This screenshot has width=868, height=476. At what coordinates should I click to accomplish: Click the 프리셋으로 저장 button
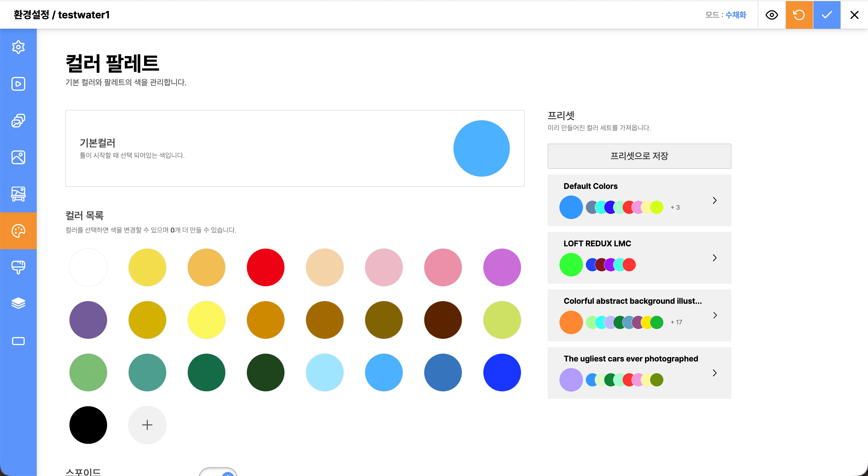[639, 156]
